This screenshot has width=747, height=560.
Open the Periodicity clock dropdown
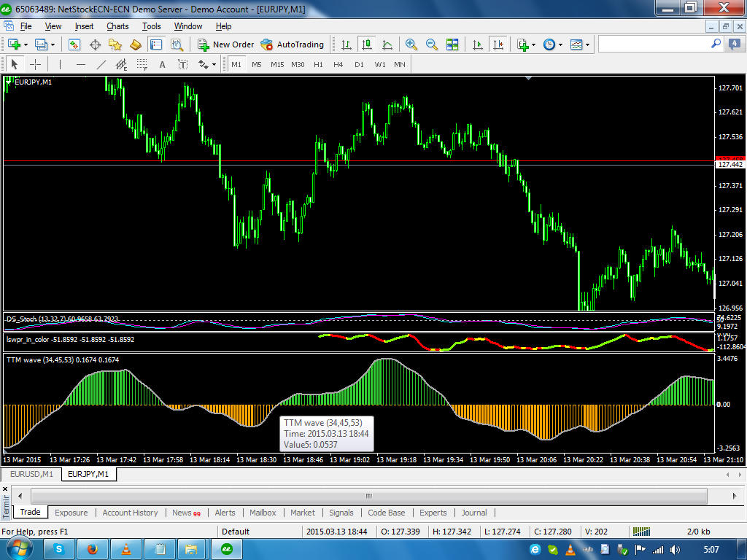[553, 44]
